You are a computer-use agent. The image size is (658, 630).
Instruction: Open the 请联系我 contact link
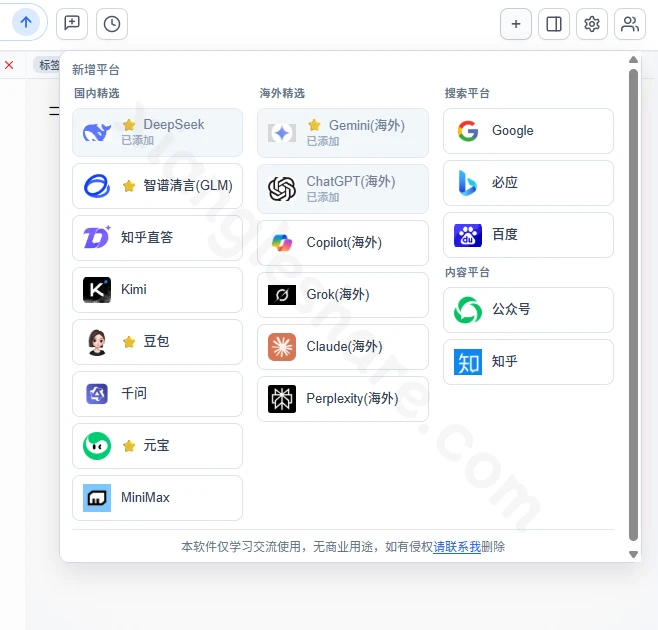tap(457, 547)
